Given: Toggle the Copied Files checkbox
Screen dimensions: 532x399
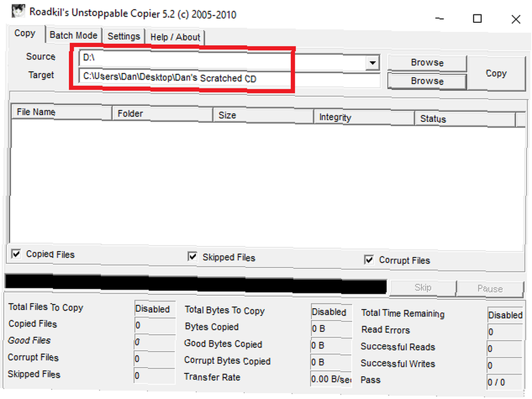Looking at the screenshot, I should click(16, 254).
